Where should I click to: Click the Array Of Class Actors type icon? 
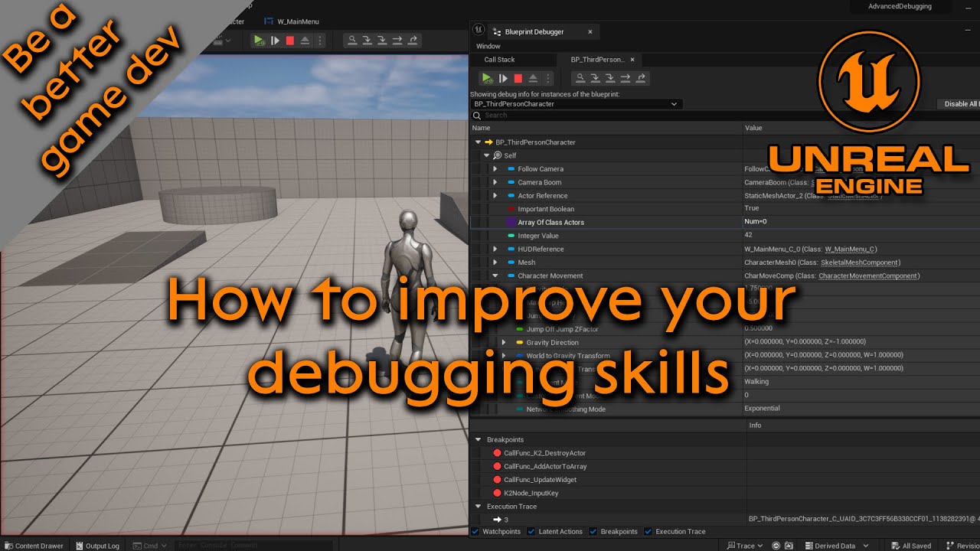pos(511,222)
